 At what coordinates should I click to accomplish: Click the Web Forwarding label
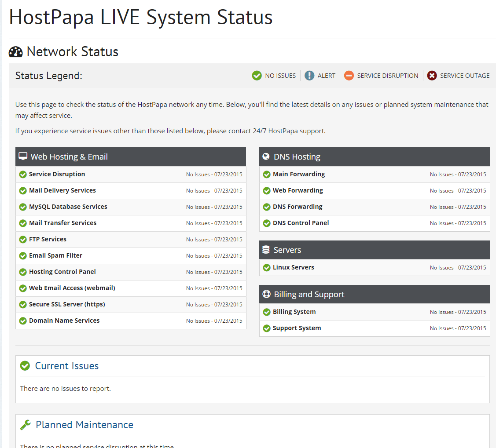point(298,190)
